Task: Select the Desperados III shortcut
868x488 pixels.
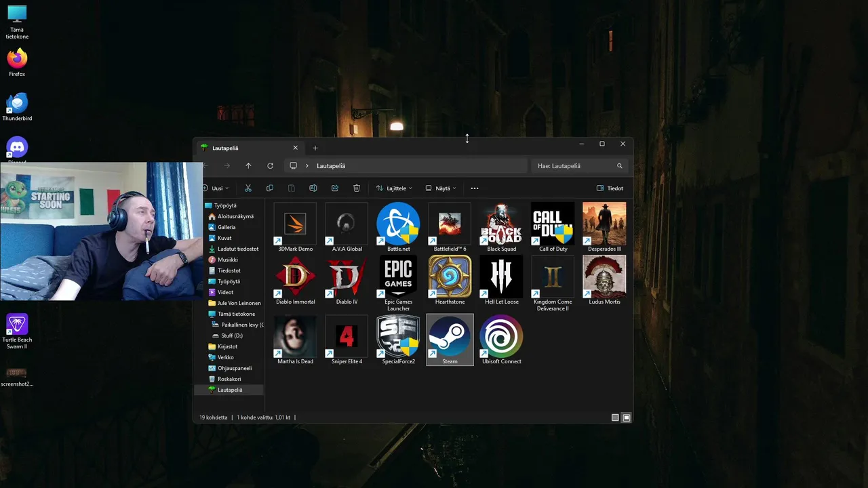Action: [604, 227]
